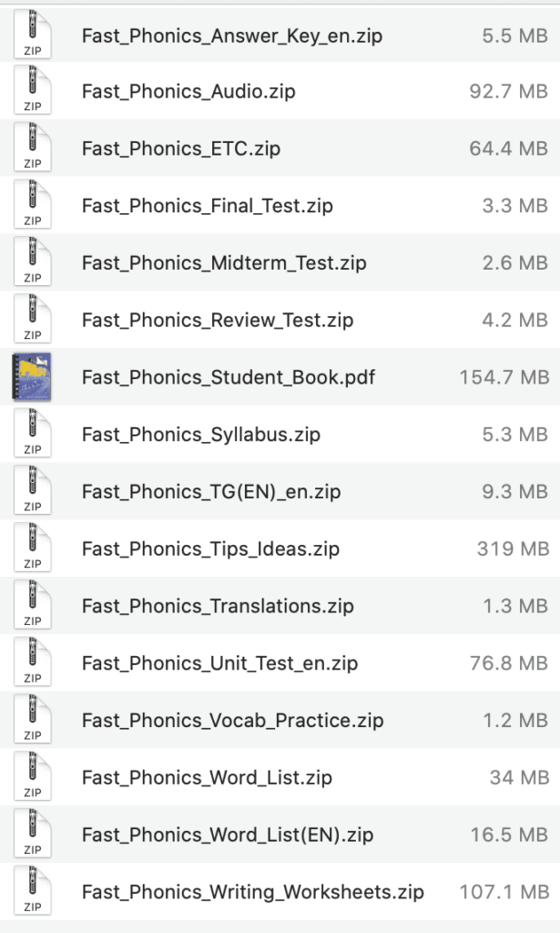Click the 154.7 MB size label

tap(504, 377)
